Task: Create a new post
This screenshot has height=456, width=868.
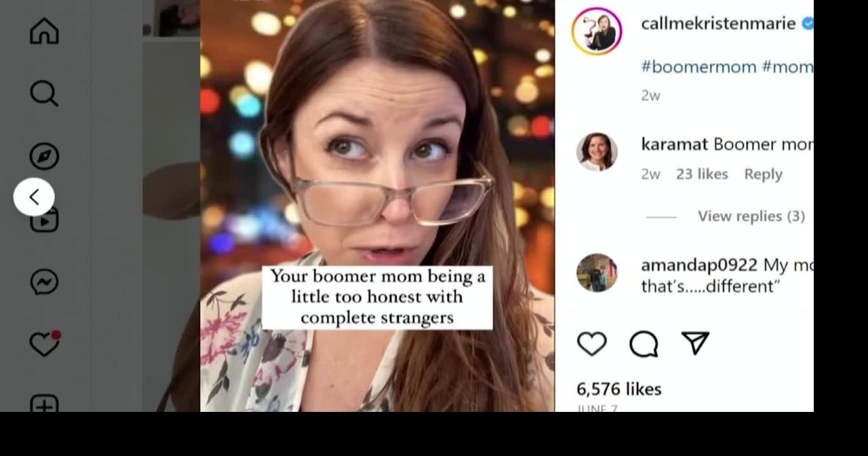Action: (44, 406)
